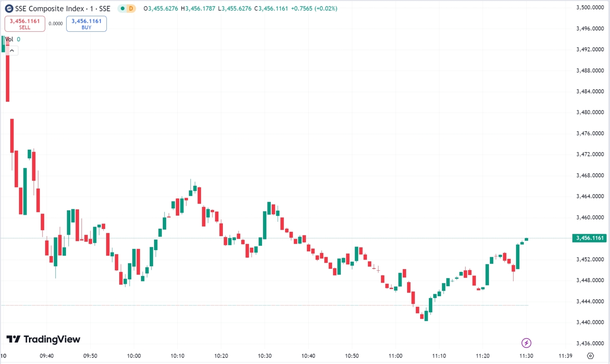Click the SELL 3,456.1161 button
The width and height of the screenshot is (610, 364).
(25, 24)
